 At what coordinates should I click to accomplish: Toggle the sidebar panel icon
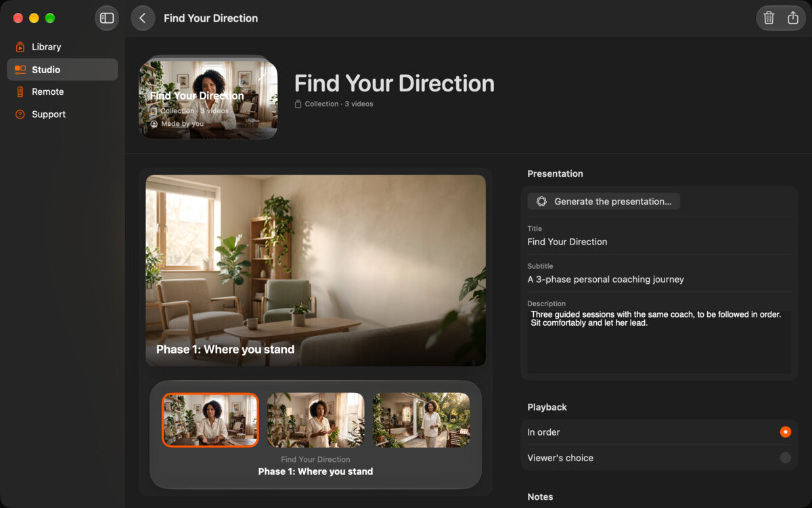coord(107,18)
